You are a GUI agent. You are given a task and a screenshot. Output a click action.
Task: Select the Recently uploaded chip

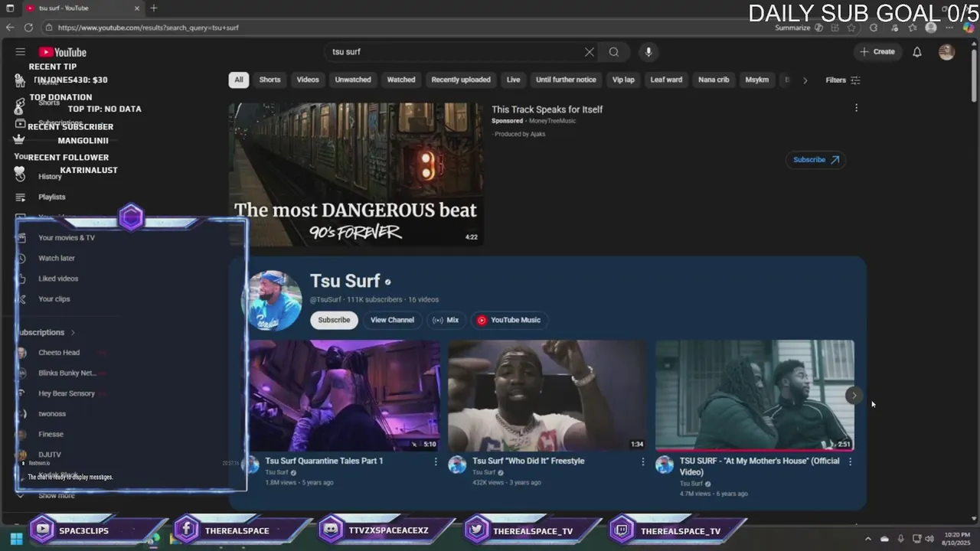pyautogui.click(x=461, y=80)
